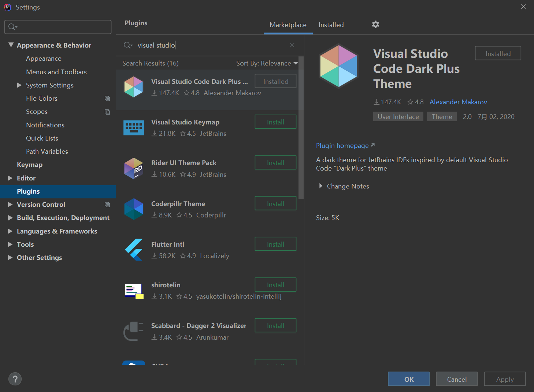
Task: Expand Languages & Frameworks node
Action: click(x=10, y=231)
